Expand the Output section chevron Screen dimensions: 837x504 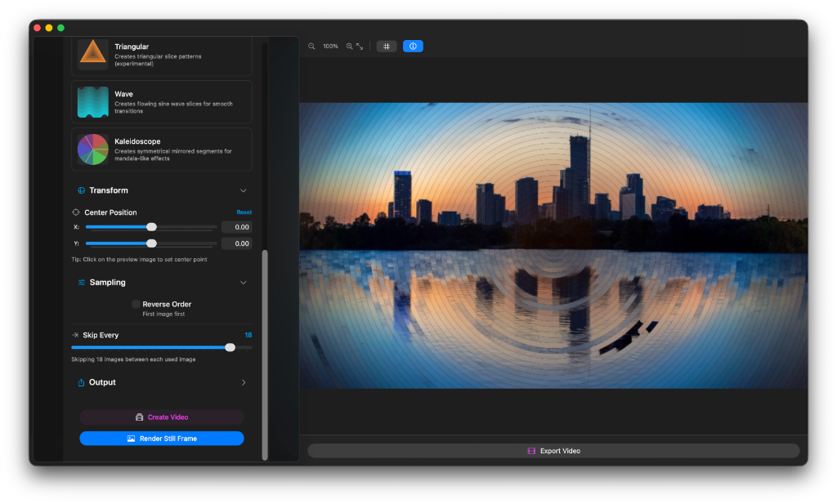tap(243, 382)
